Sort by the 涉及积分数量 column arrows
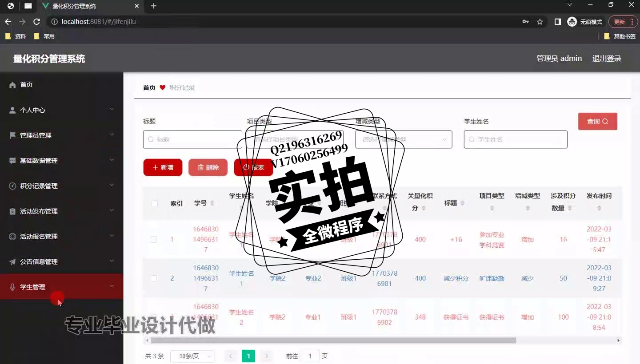The height and width of the screenshot is (364, 640). (570, 208)
